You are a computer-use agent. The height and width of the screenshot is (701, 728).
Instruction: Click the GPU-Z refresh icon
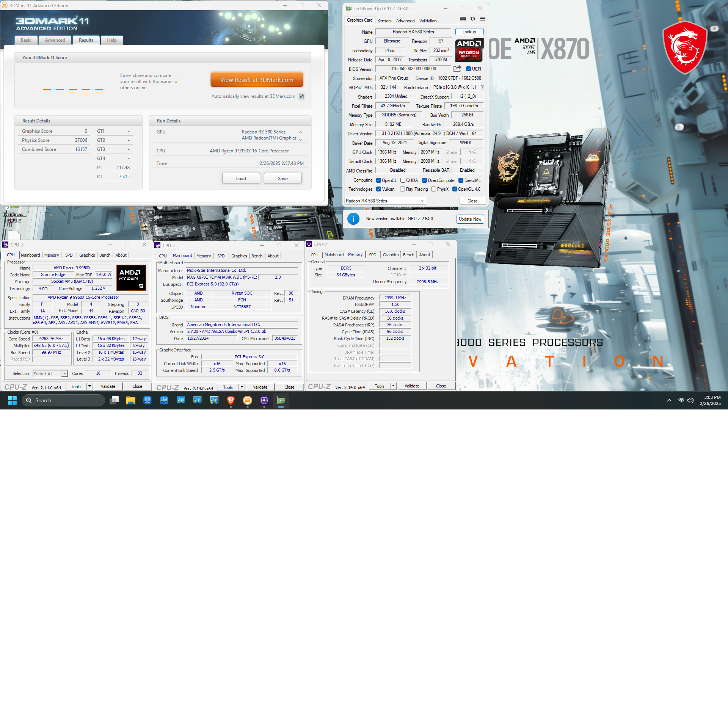click(472, 19)
